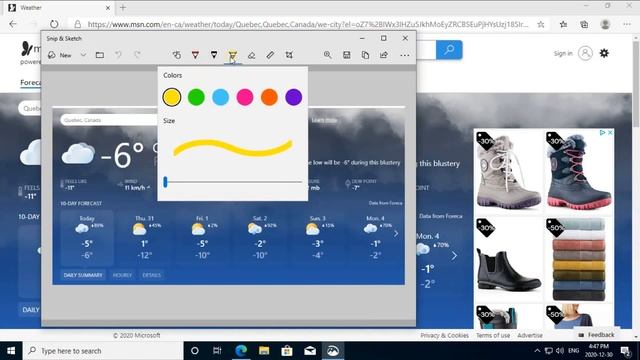The image size is (640, 360).
Task: Click the volume icon in system tray
Action: coord(560,351)
